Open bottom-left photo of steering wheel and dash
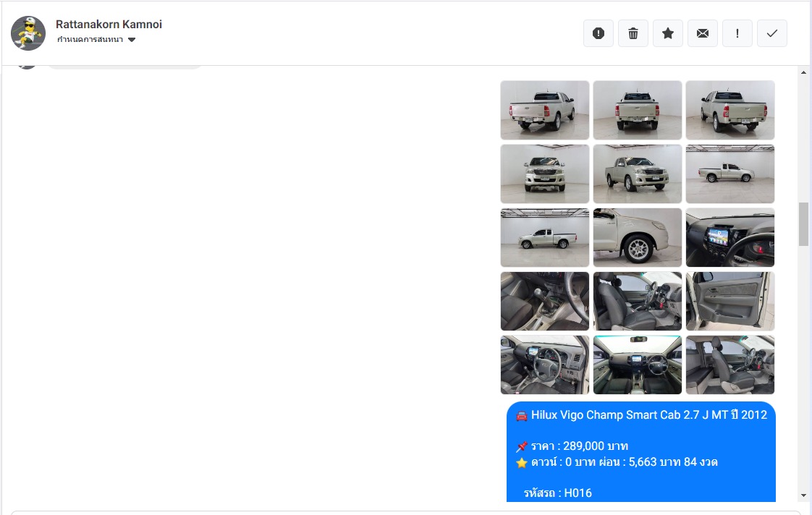Viewport: 812px width, 515px height. [545, 365]
